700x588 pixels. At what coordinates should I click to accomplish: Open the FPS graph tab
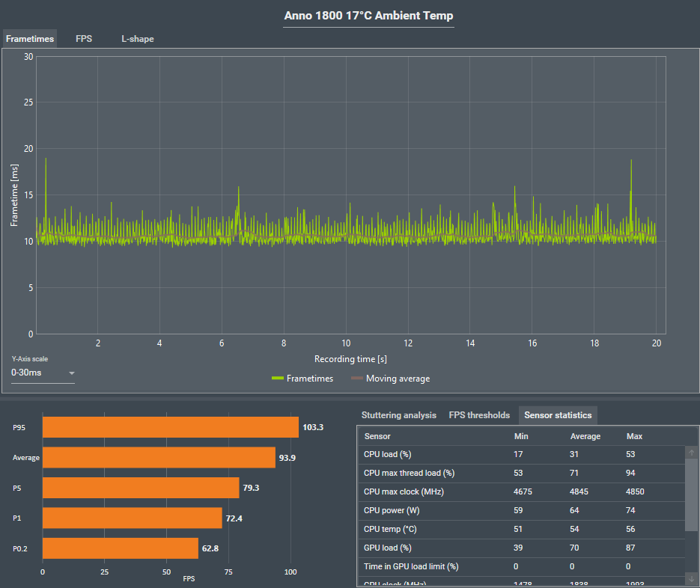point(84,39)
